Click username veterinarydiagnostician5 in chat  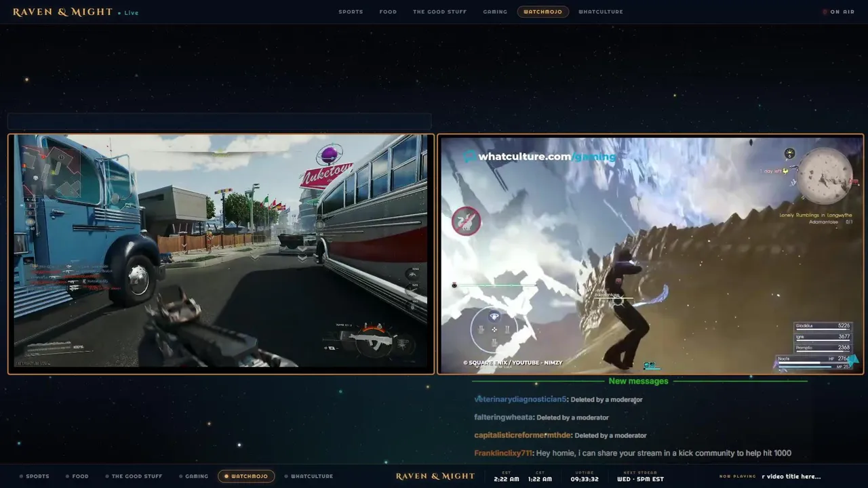point(520,399)
